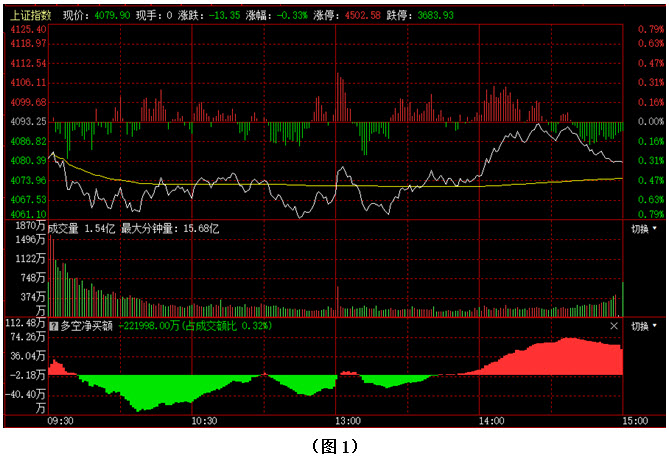Click the 上证指数 title label

coord(30,17)
